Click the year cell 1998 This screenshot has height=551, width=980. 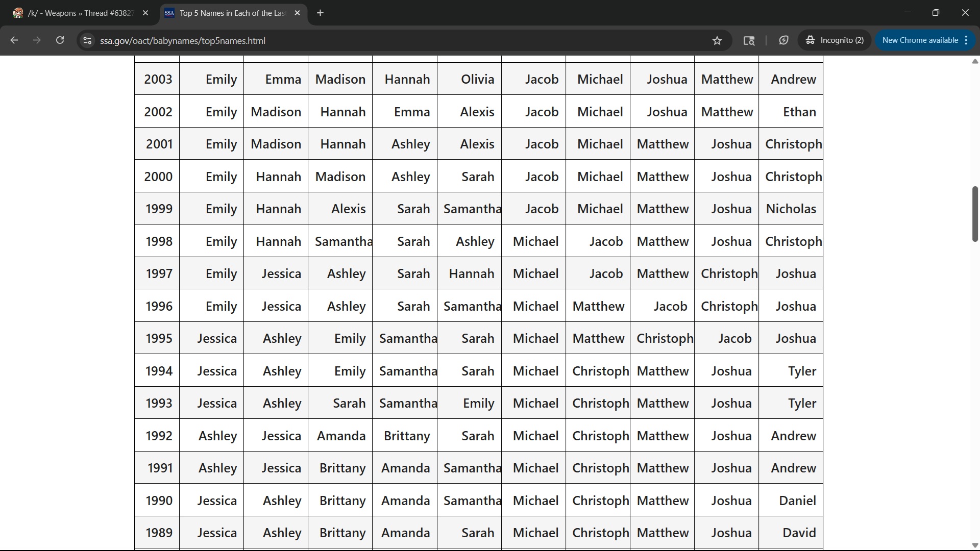coord(157,241)
